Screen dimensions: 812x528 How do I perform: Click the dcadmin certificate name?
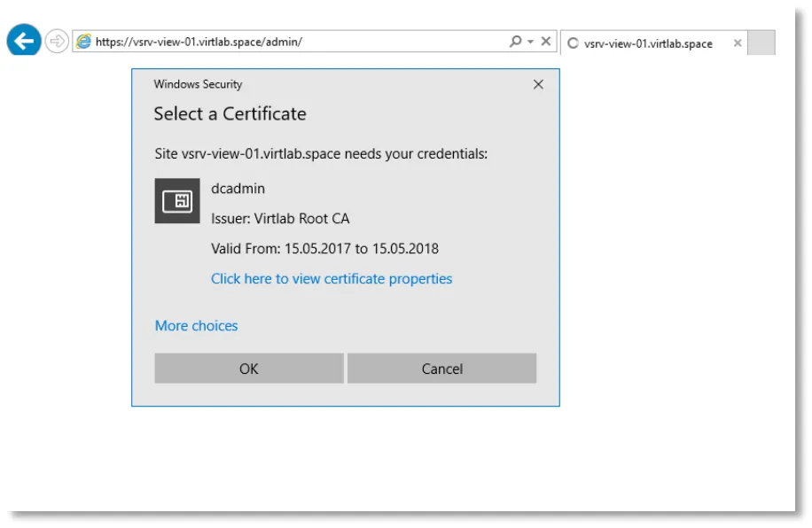tap(238, 189)
